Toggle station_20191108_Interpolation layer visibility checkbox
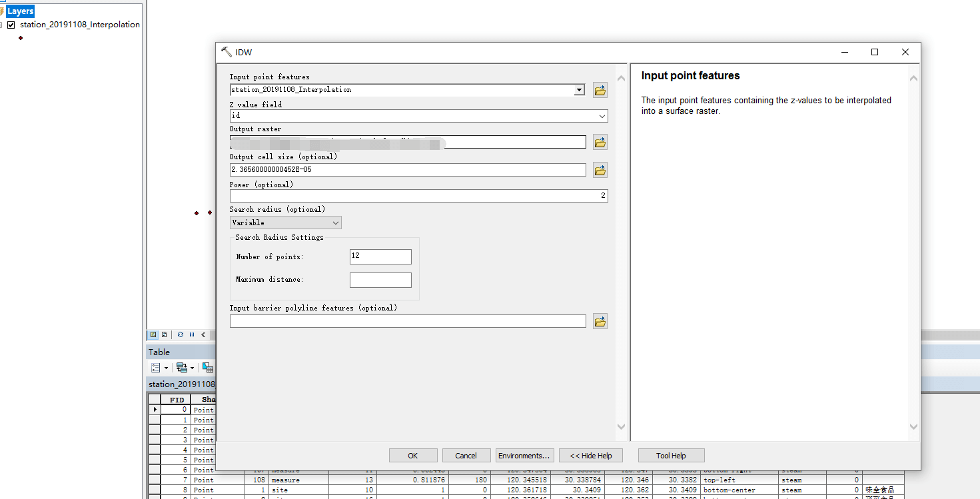The width and height of the screenshot is (980, 499). point(11,25)
